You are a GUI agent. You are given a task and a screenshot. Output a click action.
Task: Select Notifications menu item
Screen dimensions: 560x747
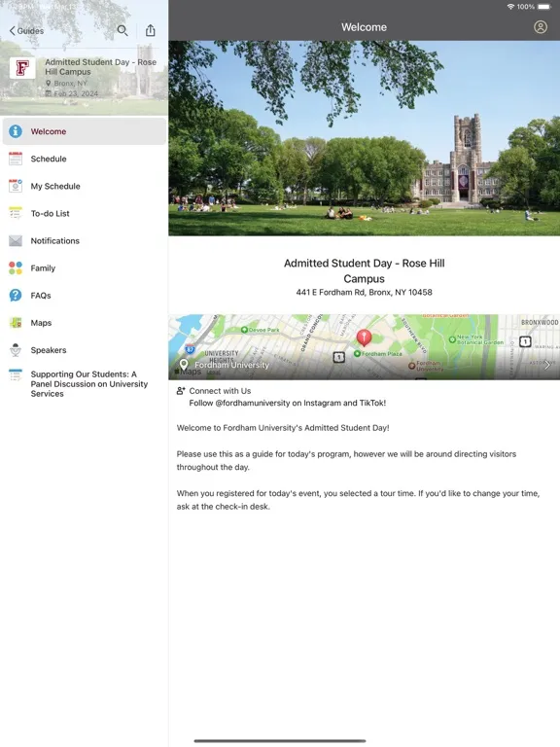(x=85, y=240)
